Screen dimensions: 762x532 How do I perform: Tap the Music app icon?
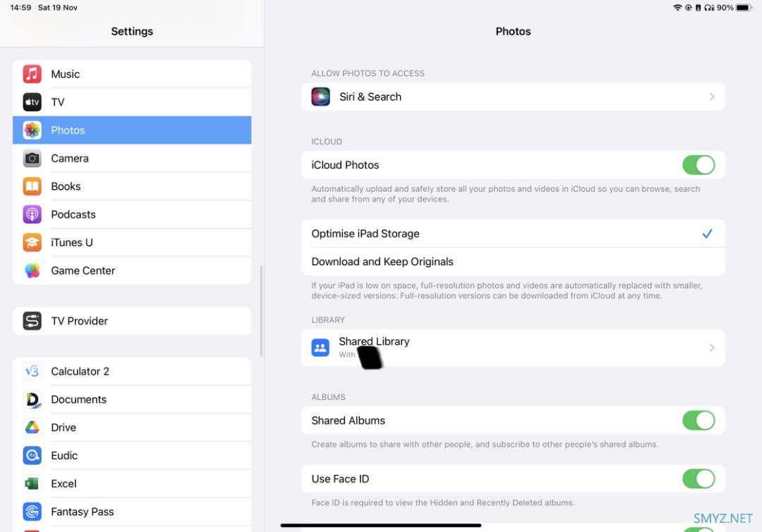[32, 74]
